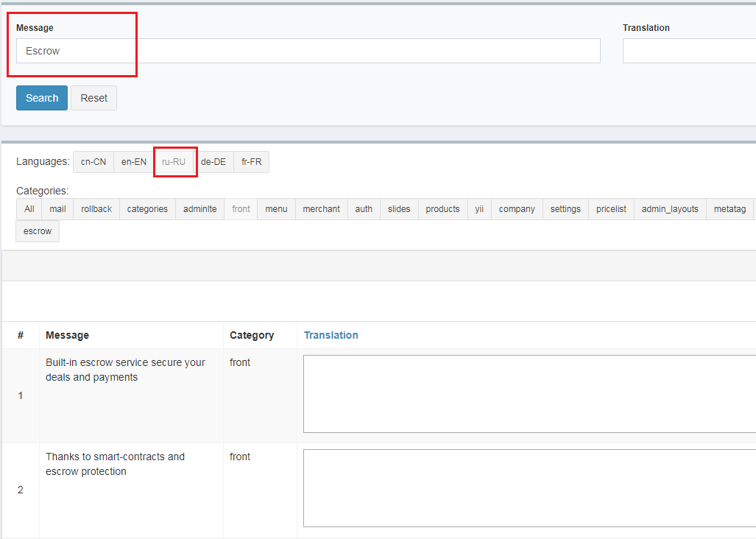Click the Message column header
Viewport: 756px width, 539px height.
[68, 335]
